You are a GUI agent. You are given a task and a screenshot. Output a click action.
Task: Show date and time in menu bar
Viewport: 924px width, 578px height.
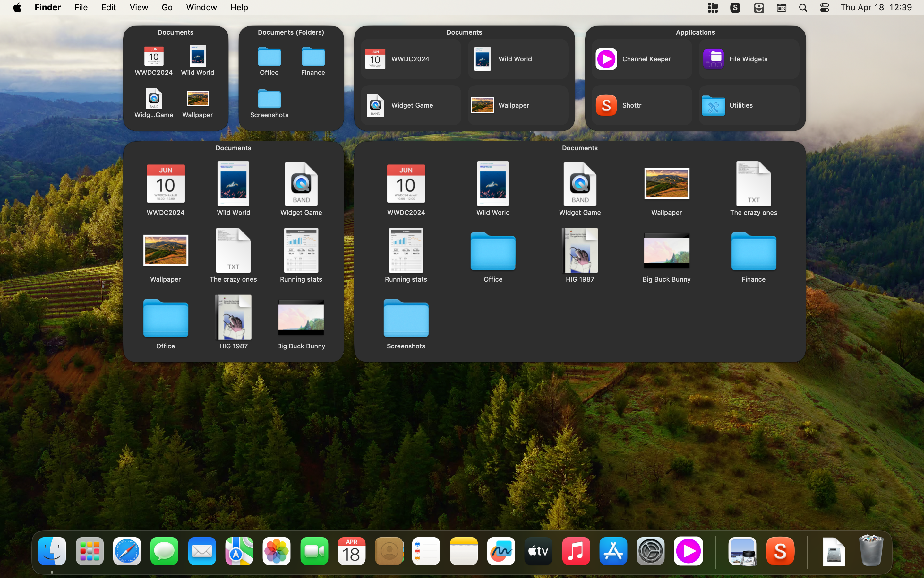(876, 7)
